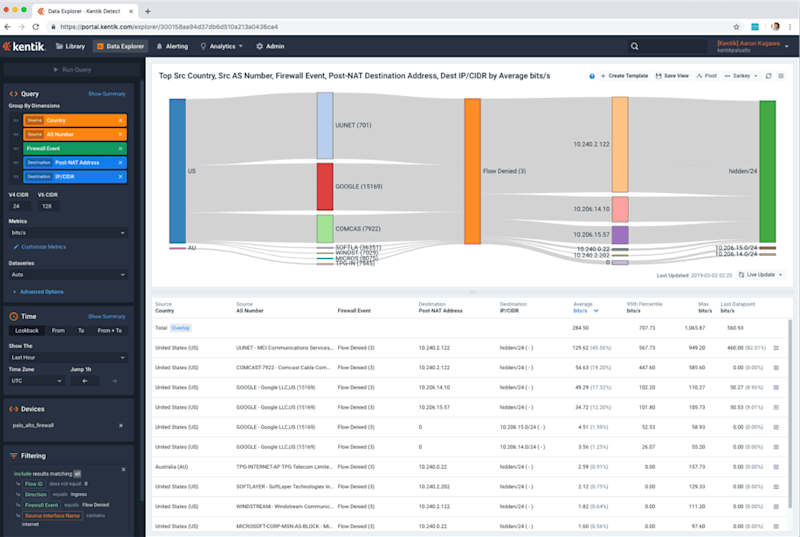Open the Metrics bits/s dropdown
This screenshot has width=800, height=537.
click(x=68, y=233)
